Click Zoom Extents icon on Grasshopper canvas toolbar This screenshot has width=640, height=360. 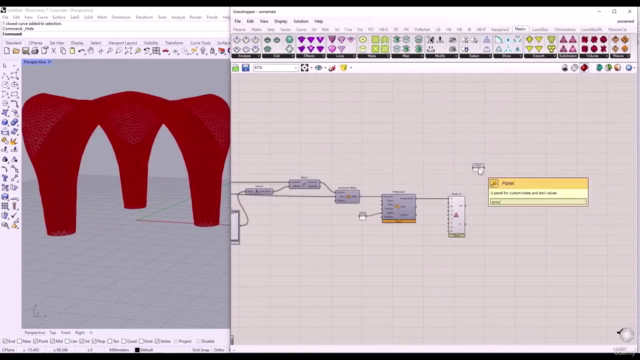tap(304, 68)
